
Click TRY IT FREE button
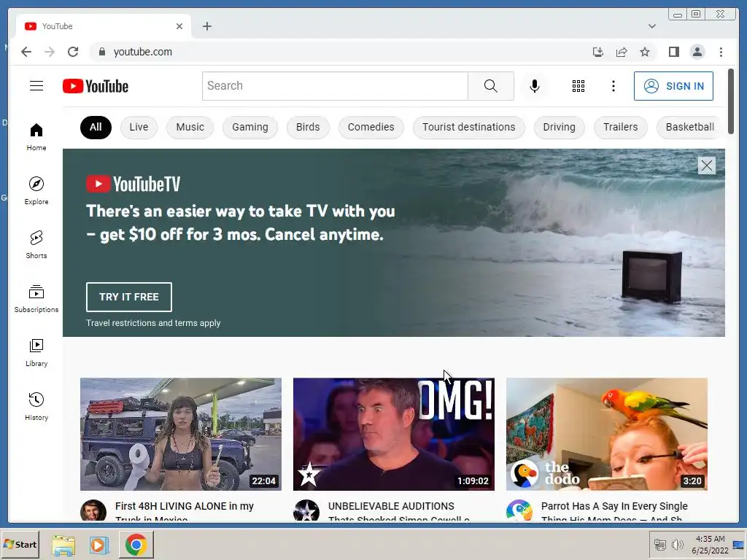[x=128, y=297]
